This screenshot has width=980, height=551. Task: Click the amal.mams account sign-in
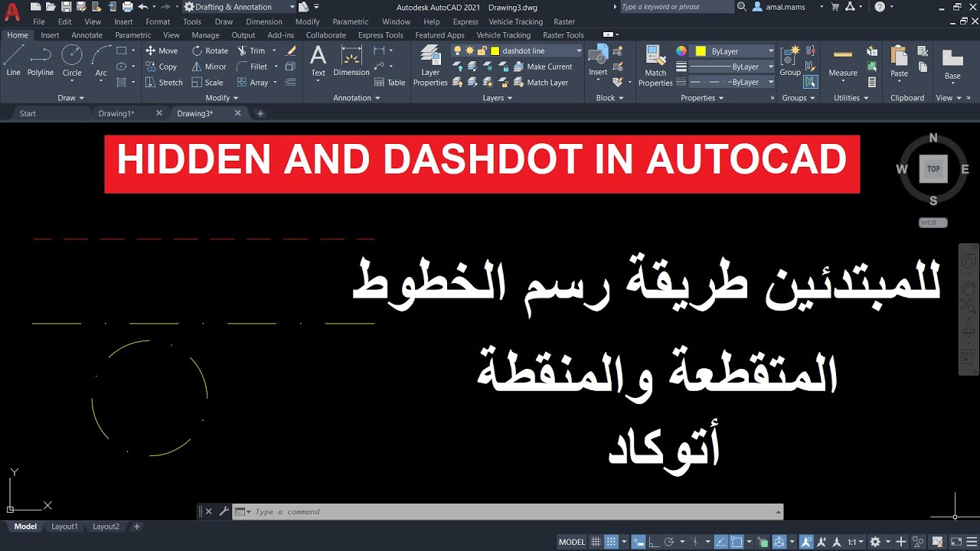click(779, 7)
